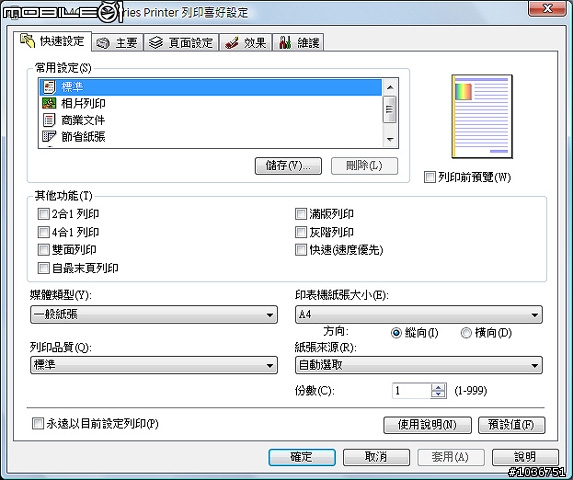Screen dimensions: 573x480
Task: Click the 商業文件 document icon
Action: coord(49,120)
